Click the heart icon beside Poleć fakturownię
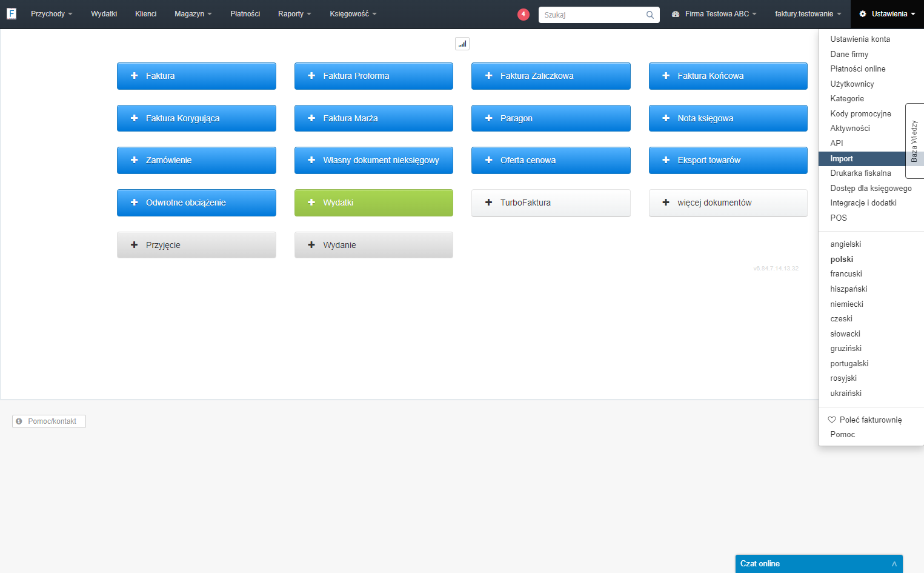The image size is (924, 573). coord(832,420)
